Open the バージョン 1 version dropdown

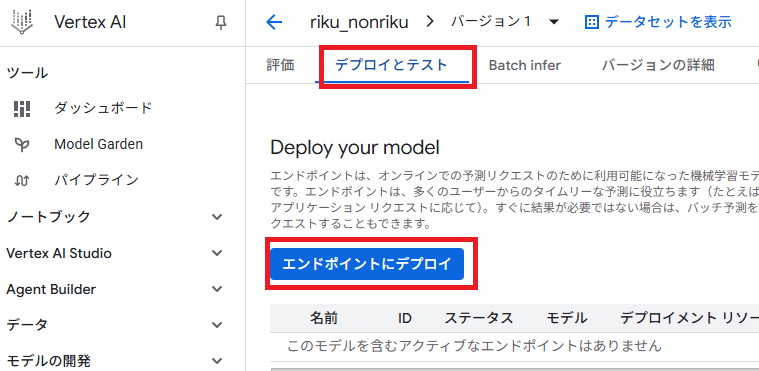tap(555, 22)
